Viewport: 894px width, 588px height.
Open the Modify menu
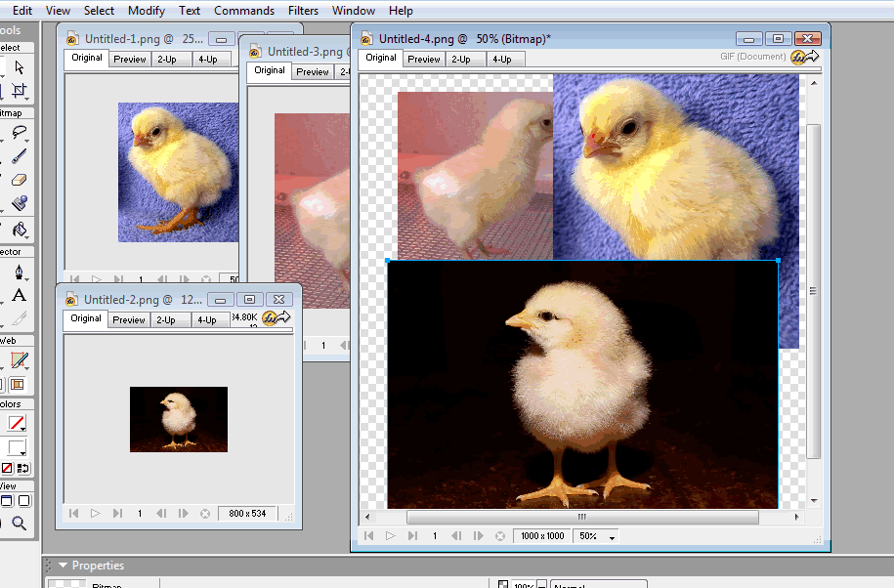pos(147,11)
